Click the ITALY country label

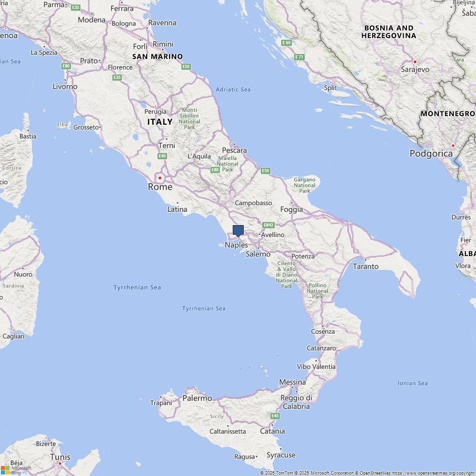pyautogui.click(x=160, y=122)
